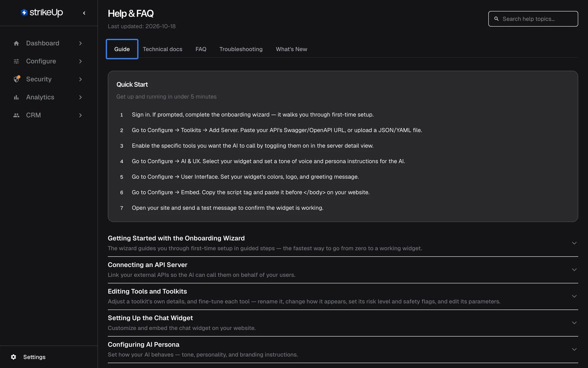Image resolution: width=588 pixels, height=368 pixels.
Task: Expand the Analytics submenu chevron
Action: click(x=80, y=97)
